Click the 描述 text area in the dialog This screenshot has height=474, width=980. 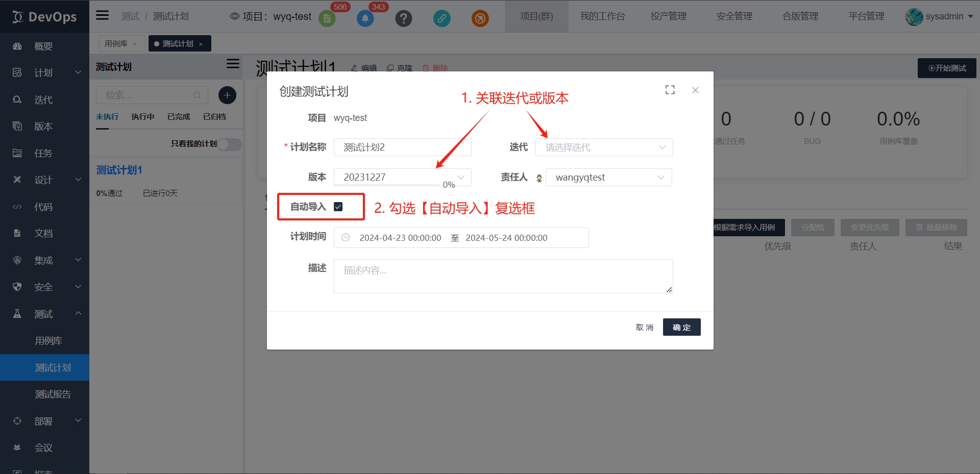pyautogui.click(x=503, y=276)
